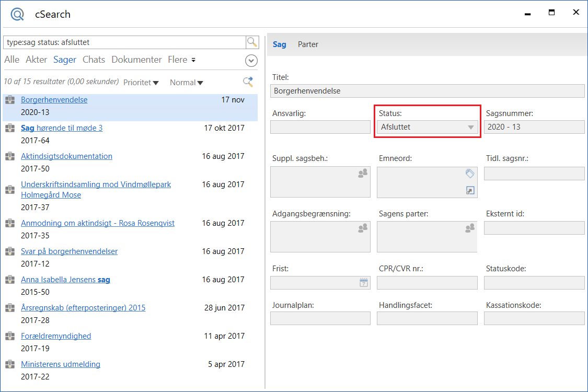Click the people icon in Adgangsbegrænsning field
This screenshot has height=392, width=588.
pos(363,228)
